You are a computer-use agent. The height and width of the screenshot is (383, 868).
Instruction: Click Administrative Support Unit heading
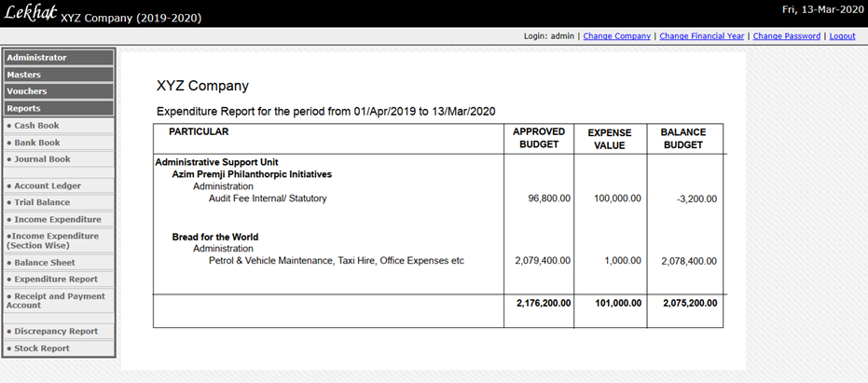(216, 162)
